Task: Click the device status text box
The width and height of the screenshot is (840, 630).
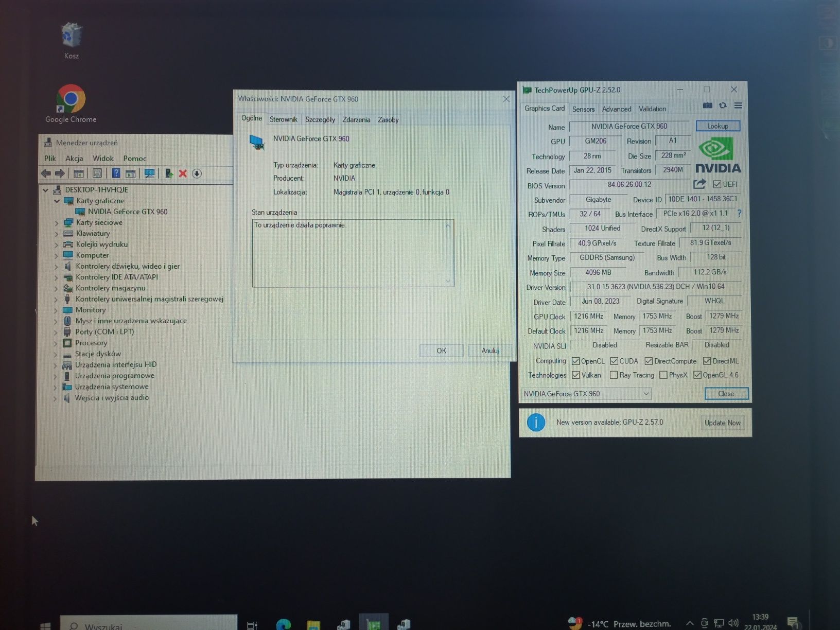Action: point(353,253)
